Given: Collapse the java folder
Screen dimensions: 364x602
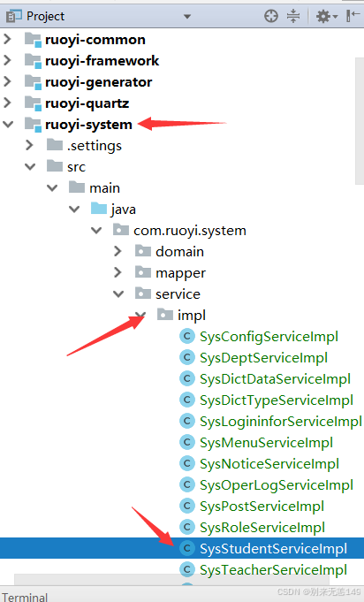Looking at the screenshot, I should pos(74,210).
